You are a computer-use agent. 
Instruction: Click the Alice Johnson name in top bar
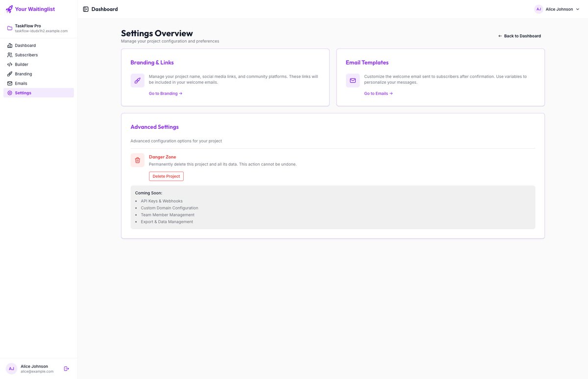click(559, 9)
